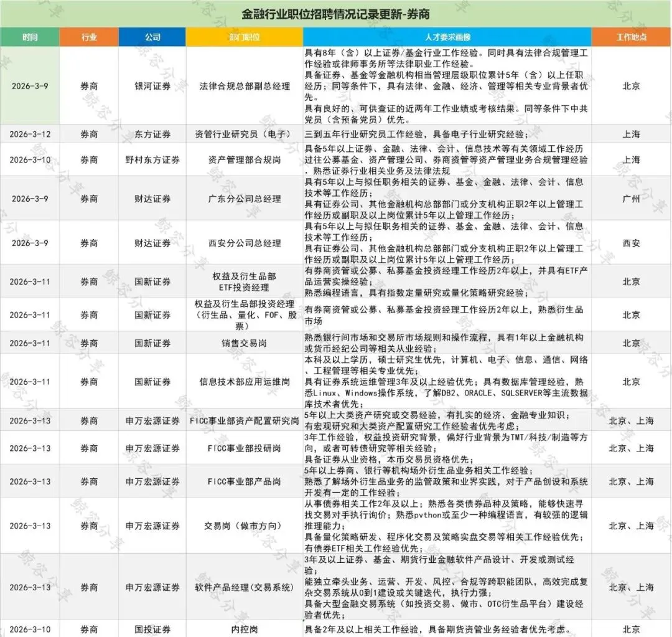Select the 行业 column header
The height and width of the screenshot is (637, 672).
point(89,37)
